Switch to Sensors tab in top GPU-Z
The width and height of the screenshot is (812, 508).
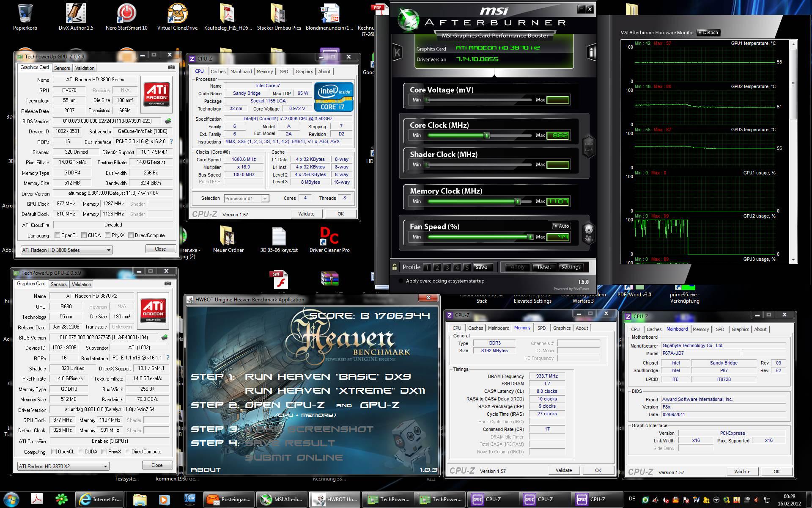62,68
